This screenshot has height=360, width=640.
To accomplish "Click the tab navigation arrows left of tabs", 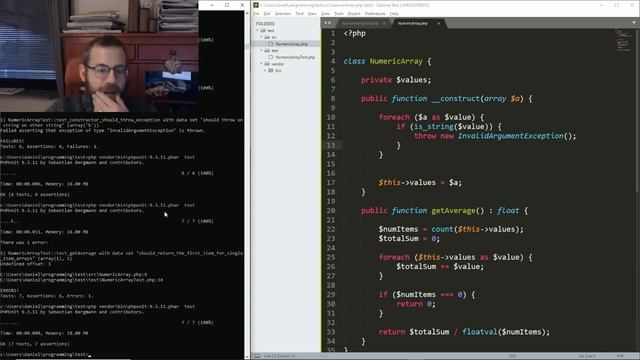I will pos(327,23).
